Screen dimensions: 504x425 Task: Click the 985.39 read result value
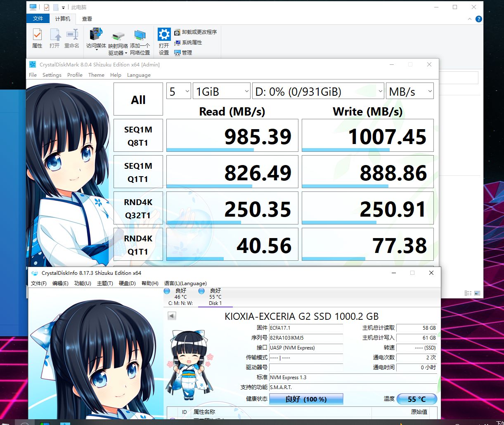click(x=232, y=136)
